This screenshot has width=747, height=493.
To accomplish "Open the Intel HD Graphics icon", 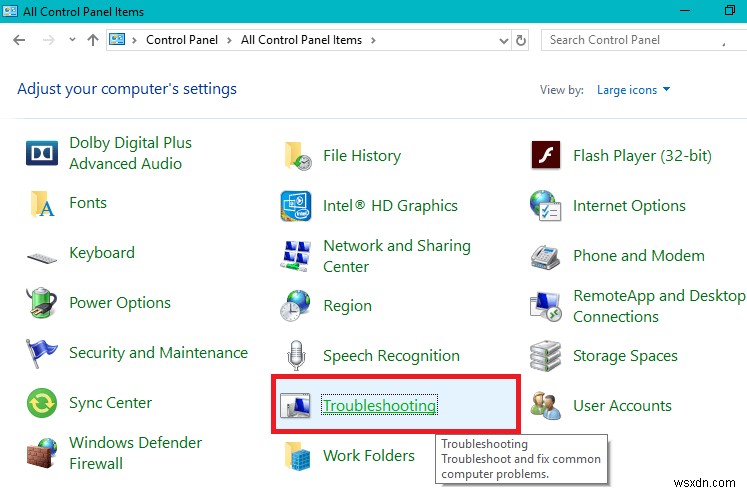I will [x=296, y=206].
